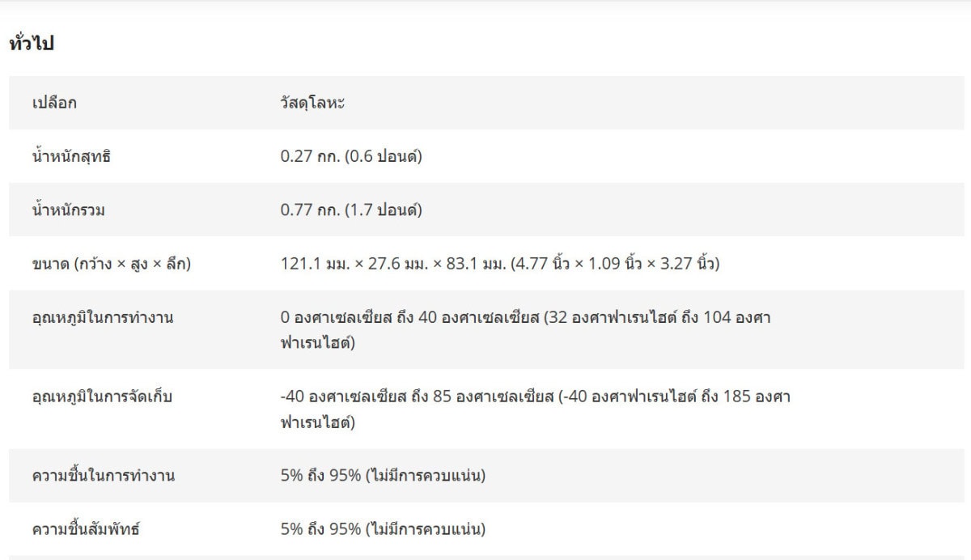The height and width of the screenshot is (560, 971).
Task: Click the "อุณหภูมิในการจัดเก็บ" row label
Action: click(103, 397)
